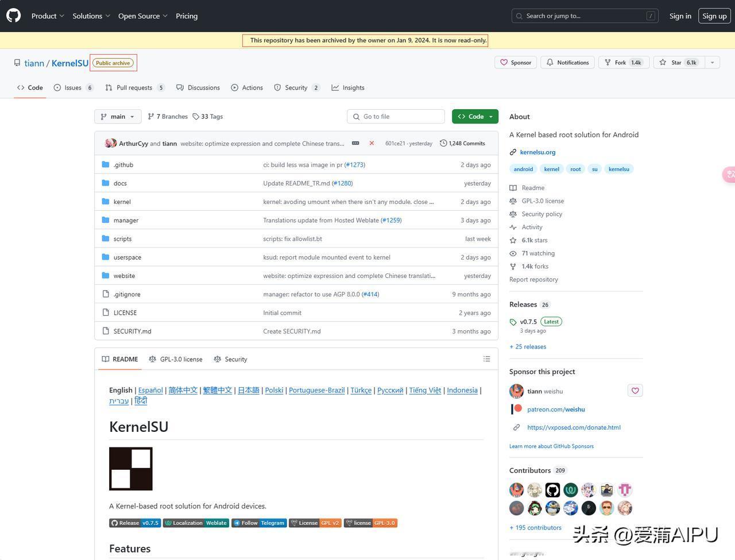Click the GitHub logo icon
This screenshot has width=735, height=560.
(x=14, y=16)
